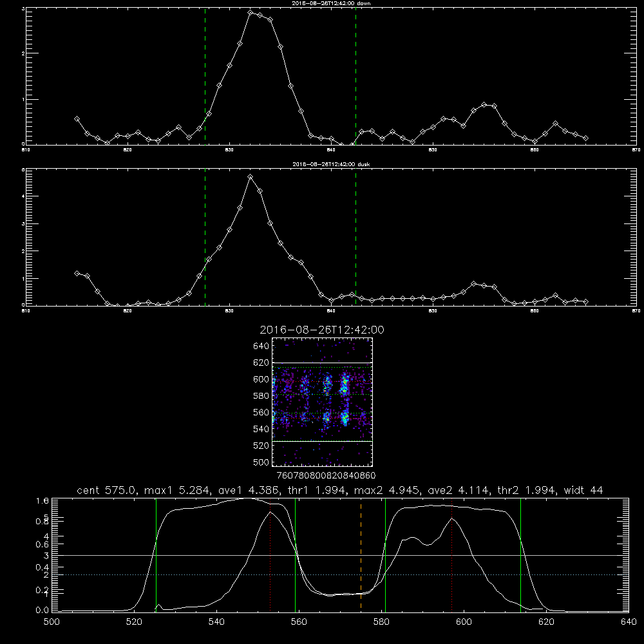Viewport: 644px width, 644px height.
Task: Click the brightest upper-right blob in the spectrogram
Action: tap(345, 384)
